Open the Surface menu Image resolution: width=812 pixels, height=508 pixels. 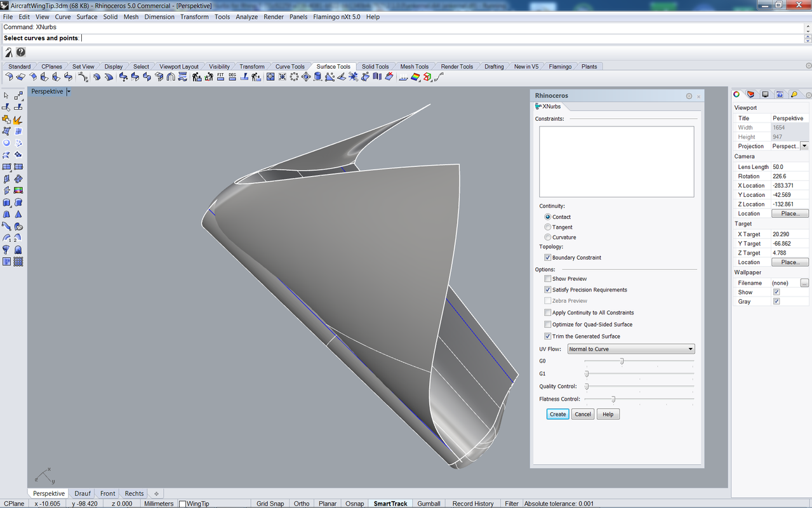pyautogui.click(x=87, y=17)
